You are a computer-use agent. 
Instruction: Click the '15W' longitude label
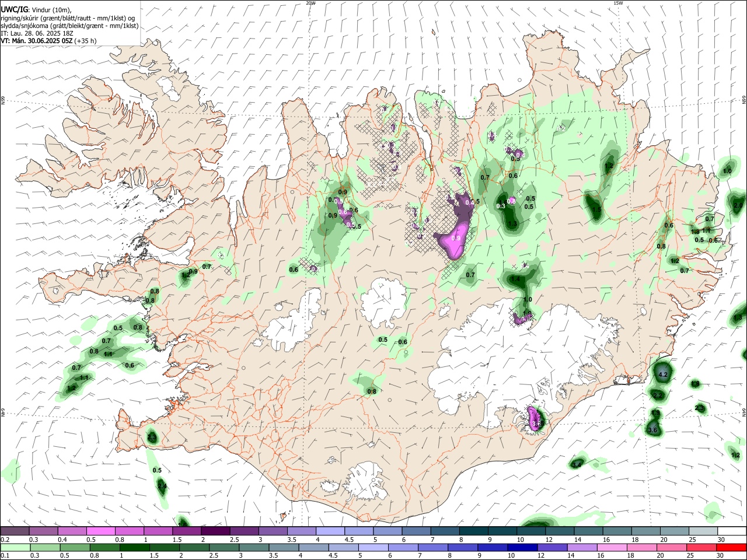tap(618, 3)
